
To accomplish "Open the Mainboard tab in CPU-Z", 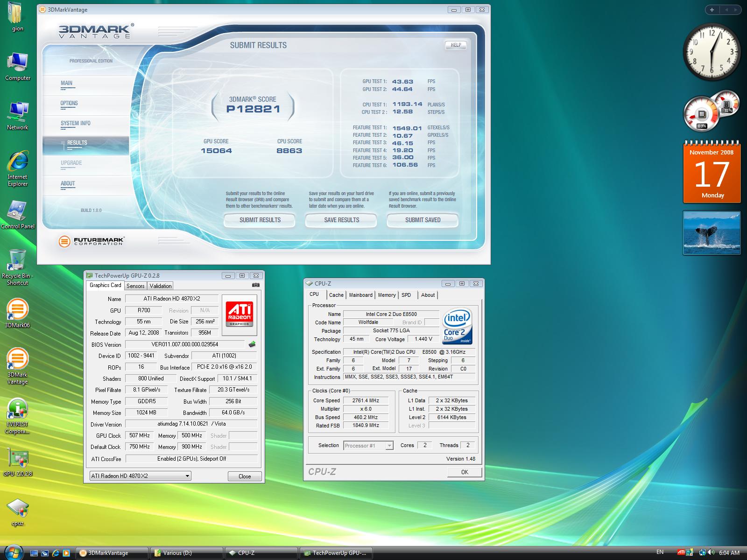I will [361, 295].
